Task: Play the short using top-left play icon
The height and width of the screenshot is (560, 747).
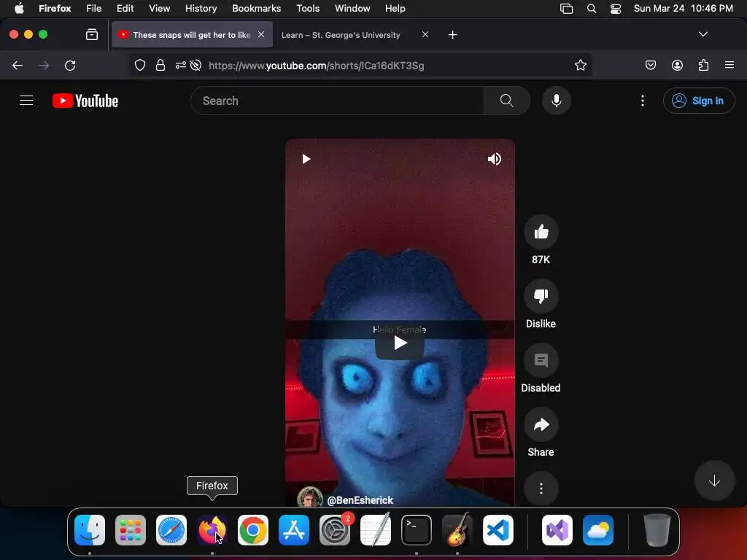Action: [x=306, y=158]
